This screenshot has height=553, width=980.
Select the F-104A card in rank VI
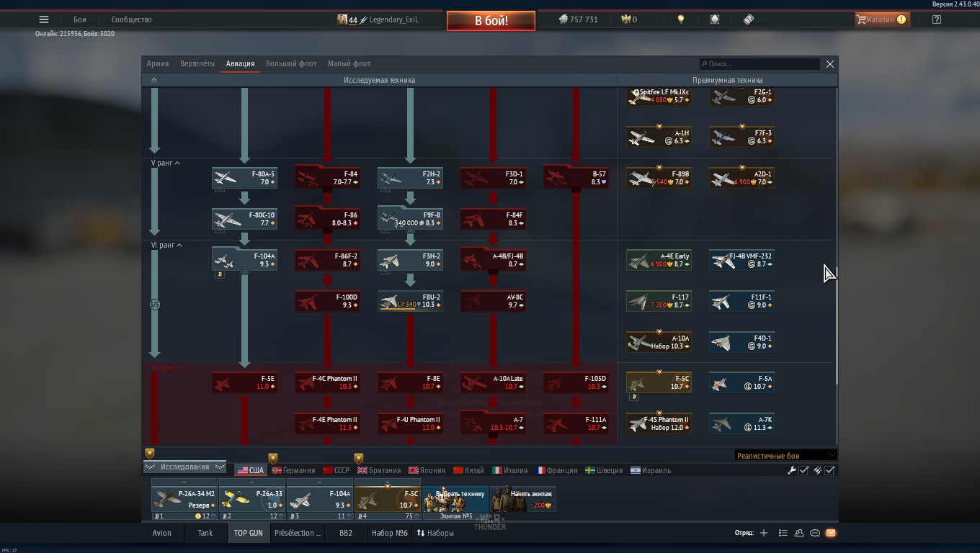(x=244, y=260)
